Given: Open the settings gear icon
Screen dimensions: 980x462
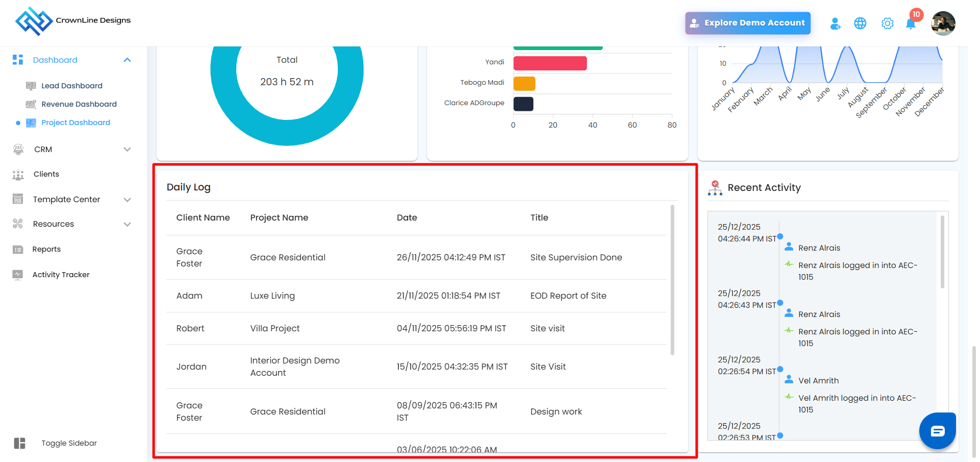Looking at the screenshot, I should (887, 23).
